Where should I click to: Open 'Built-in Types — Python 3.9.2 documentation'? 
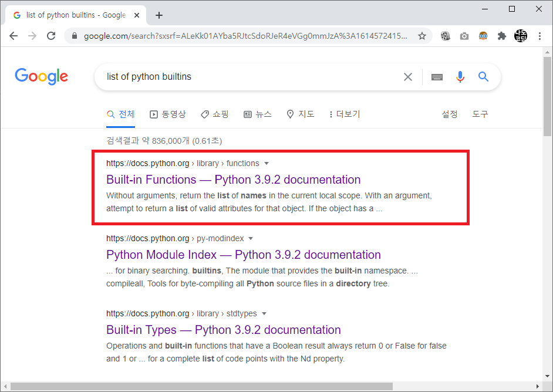(x=223, y=330)
